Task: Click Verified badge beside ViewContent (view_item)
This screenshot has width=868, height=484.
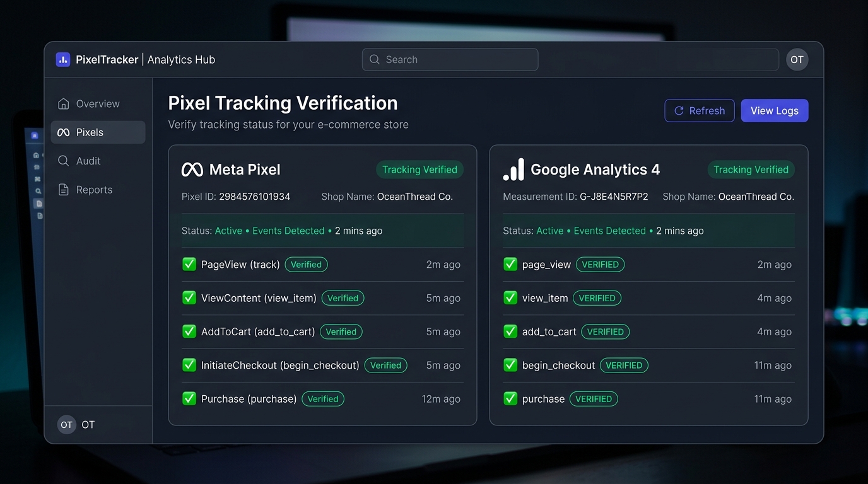Action: click(343, 298)
